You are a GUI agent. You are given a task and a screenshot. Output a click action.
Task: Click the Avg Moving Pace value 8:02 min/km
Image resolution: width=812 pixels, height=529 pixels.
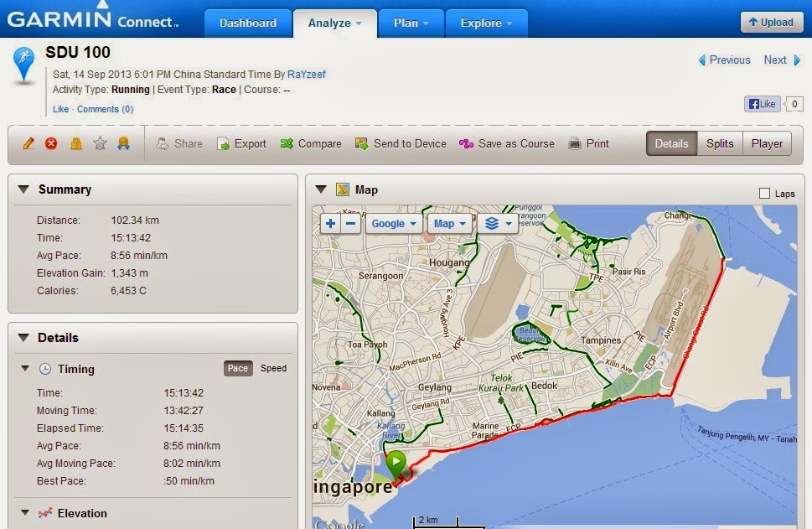[192, 464]
